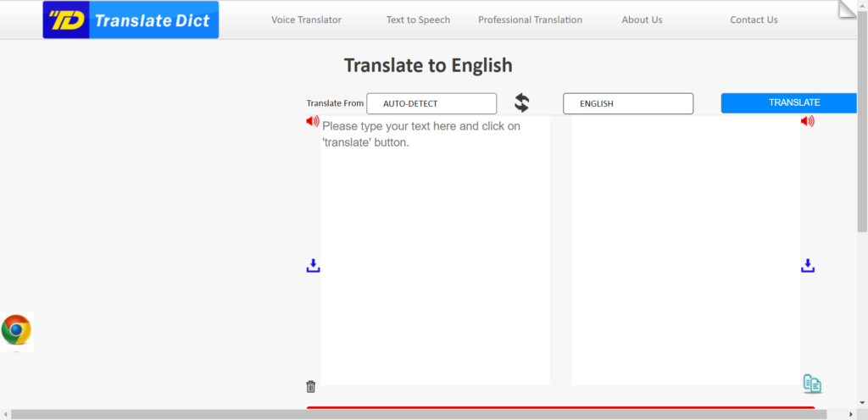Play audio for the source text

click(312, 122)
